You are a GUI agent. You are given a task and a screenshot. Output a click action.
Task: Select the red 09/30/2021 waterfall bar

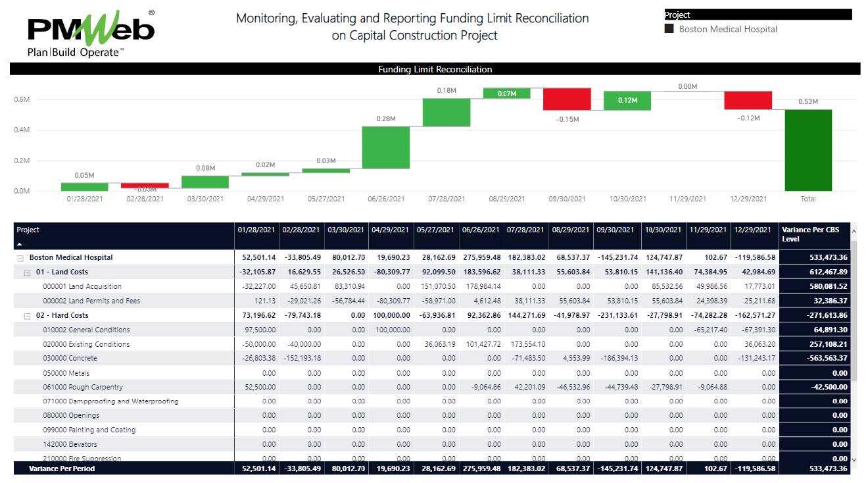[x=567, y=99]
